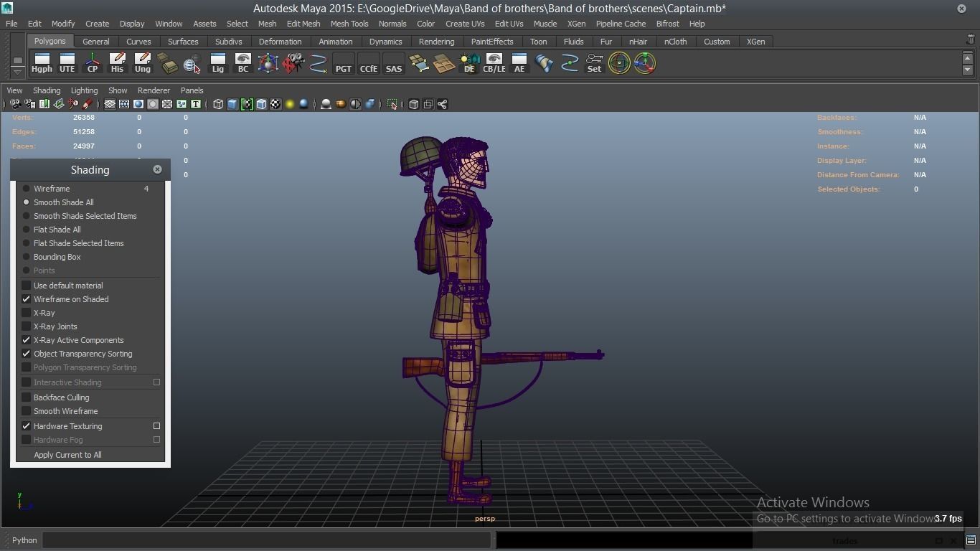Select the Smooth Shade All radio option

pyautogui.click(x=63, y=202)
